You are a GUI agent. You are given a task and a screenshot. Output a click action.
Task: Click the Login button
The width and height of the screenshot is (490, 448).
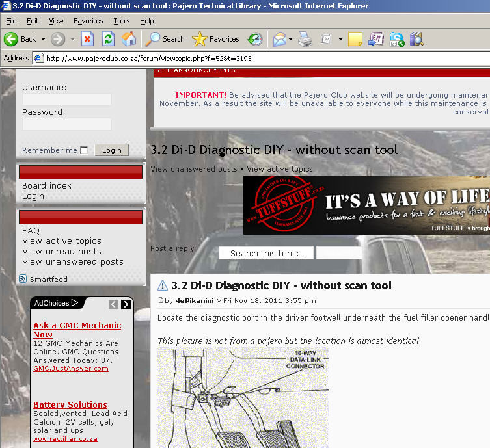111,150
